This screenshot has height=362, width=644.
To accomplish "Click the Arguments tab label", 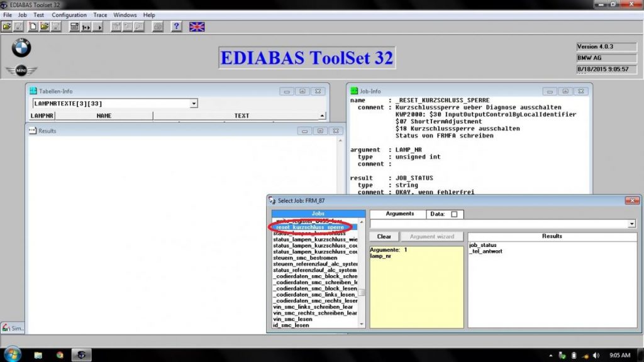I will coord(399,214).
